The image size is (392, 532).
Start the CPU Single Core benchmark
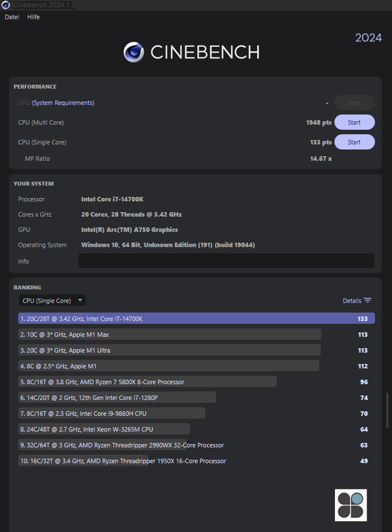pyautogui.click(x=354, y=142)
